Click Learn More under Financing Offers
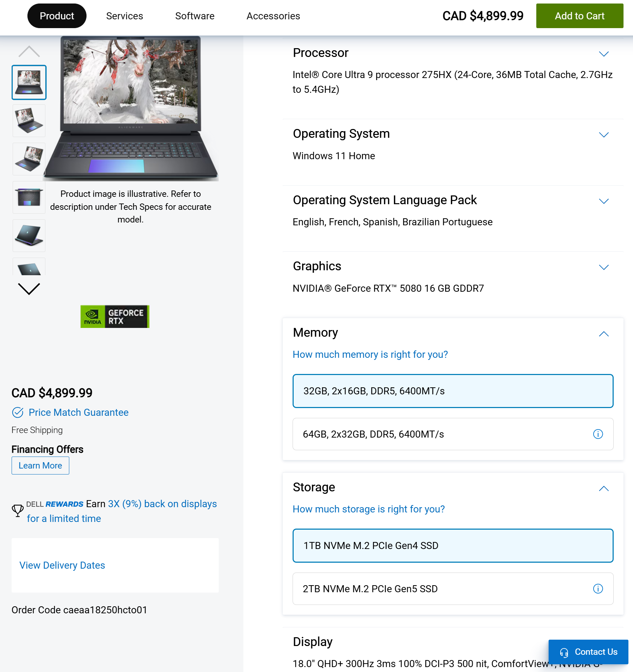 pos(40,465)
